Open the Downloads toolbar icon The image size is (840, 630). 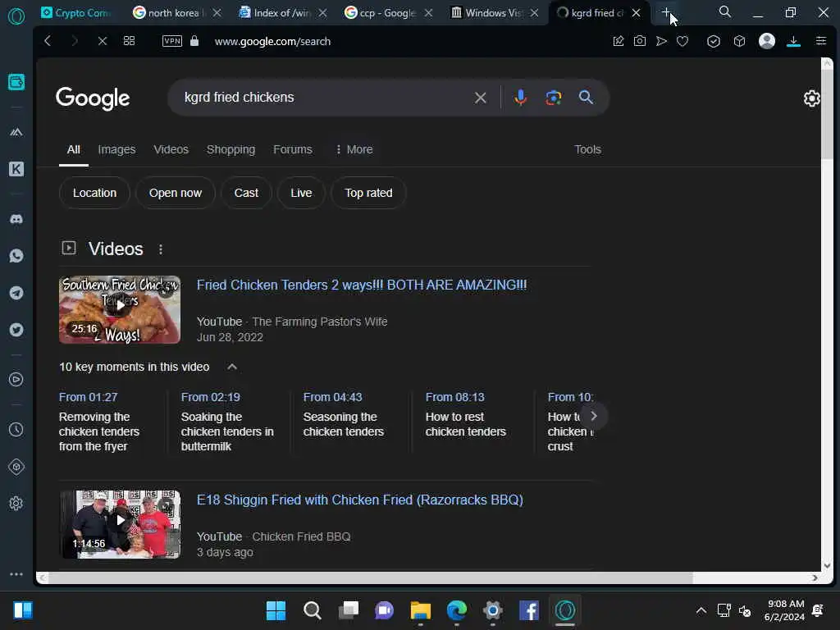pos(793,41)
